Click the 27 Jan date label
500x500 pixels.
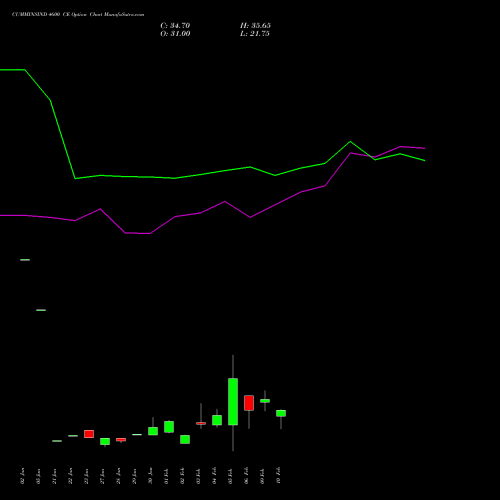coord(102,476)
